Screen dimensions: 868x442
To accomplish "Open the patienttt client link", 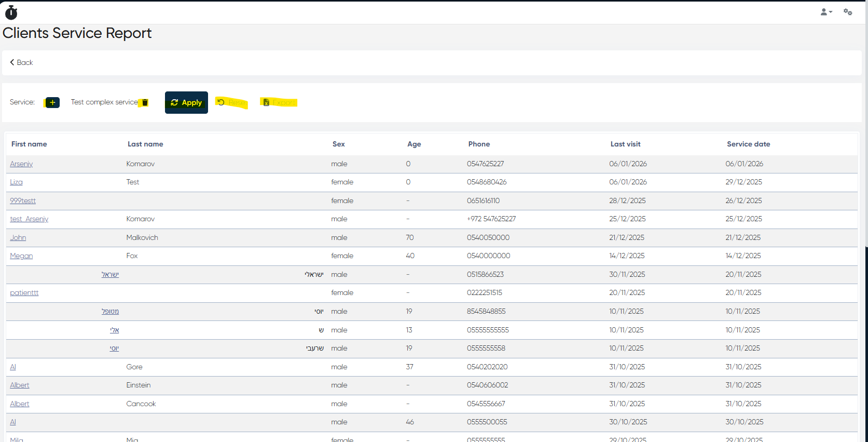I will [24, 292].
